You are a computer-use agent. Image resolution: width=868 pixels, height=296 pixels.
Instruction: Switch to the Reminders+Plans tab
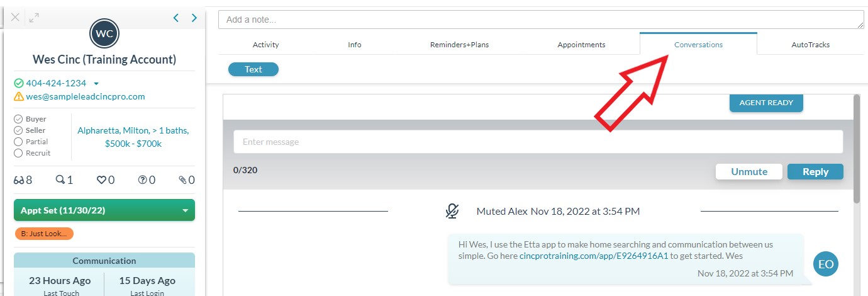pos(459,45)
